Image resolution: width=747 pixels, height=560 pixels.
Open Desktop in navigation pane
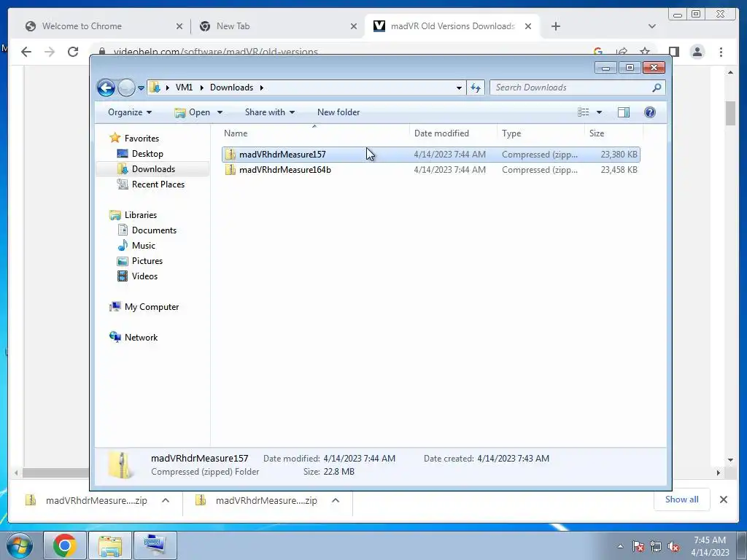pos(147,154)
